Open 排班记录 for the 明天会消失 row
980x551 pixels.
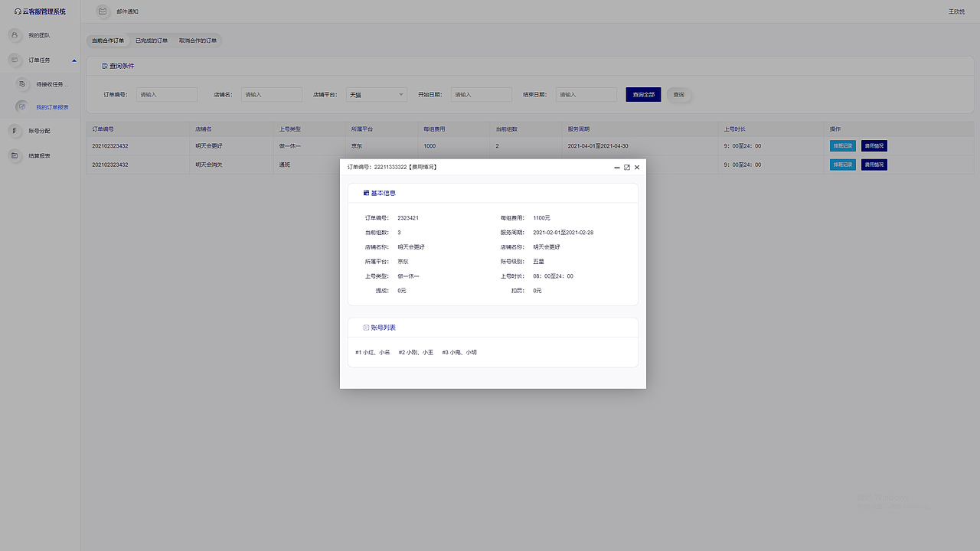coord(843,165)
